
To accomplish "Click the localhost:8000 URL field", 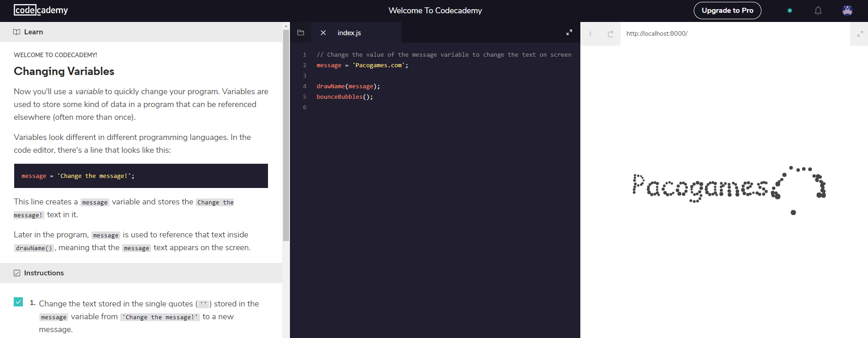I will pyautogui.click(x=735, y=34).
